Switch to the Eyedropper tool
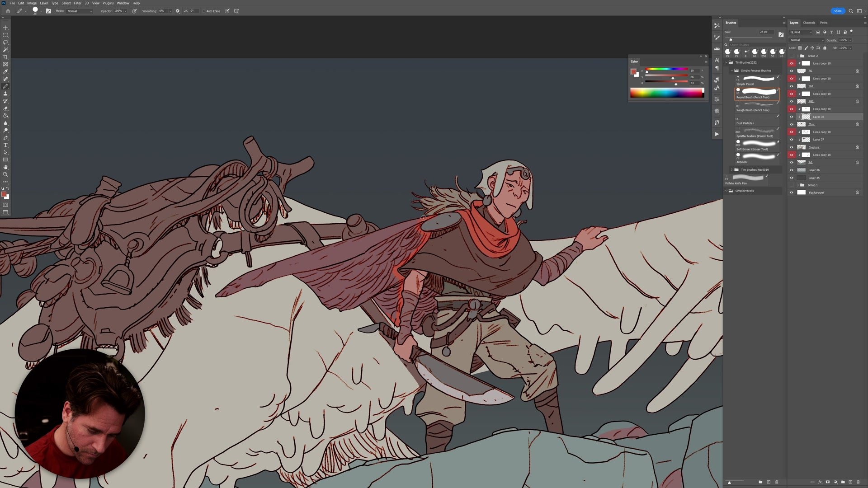 tap(5, 71)
